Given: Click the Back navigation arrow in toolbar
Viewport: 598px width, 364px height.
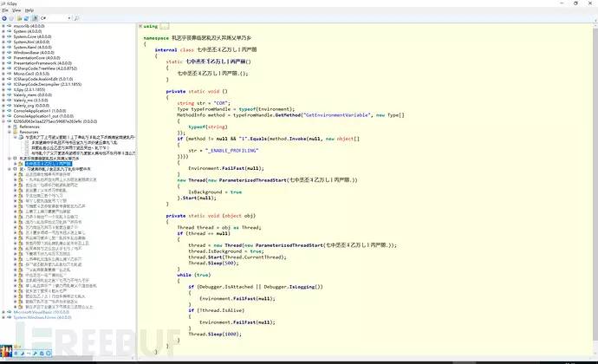Looking at the screenshot, I should click(4, 18).
